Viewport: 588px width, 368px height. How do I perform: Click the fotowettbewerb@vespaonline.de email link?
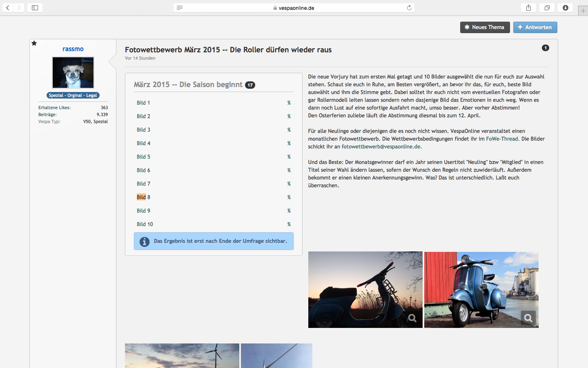click(381, 147)
